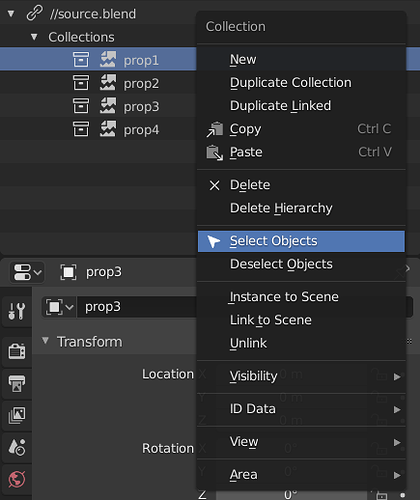Viewport: 420px width, 500px height.
Task: Click the //source.blend library name
Action: pyautogui.click(x=93, y=14)
